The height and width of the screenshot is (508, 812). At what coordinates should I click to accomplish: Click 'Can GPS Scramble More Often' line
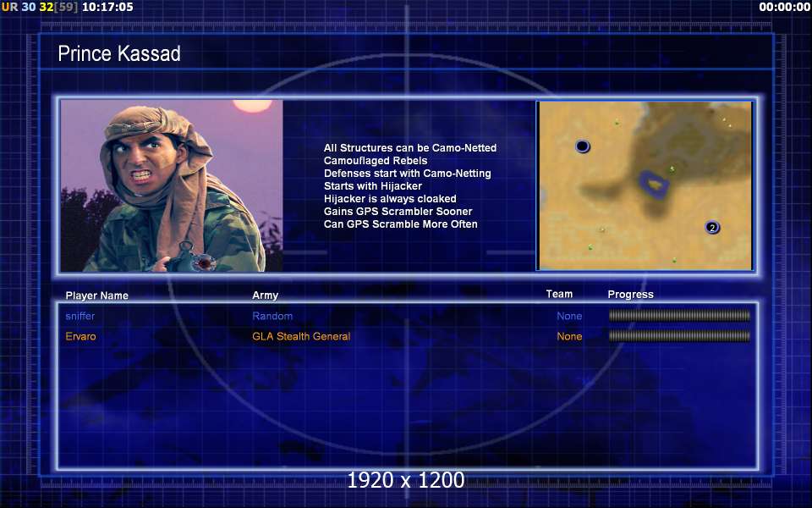pyautogui.click(x=400, y=224)
